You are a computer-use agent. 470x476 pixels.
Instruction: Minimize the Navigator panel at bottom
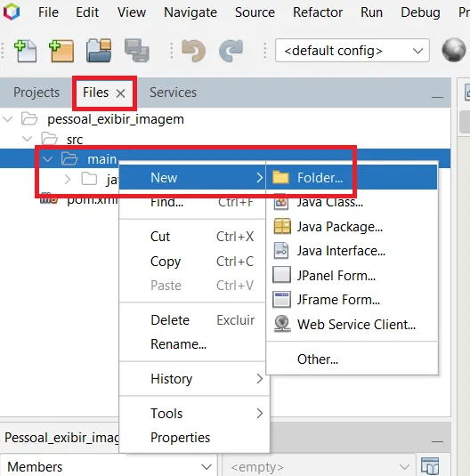[x=437, y=441]
